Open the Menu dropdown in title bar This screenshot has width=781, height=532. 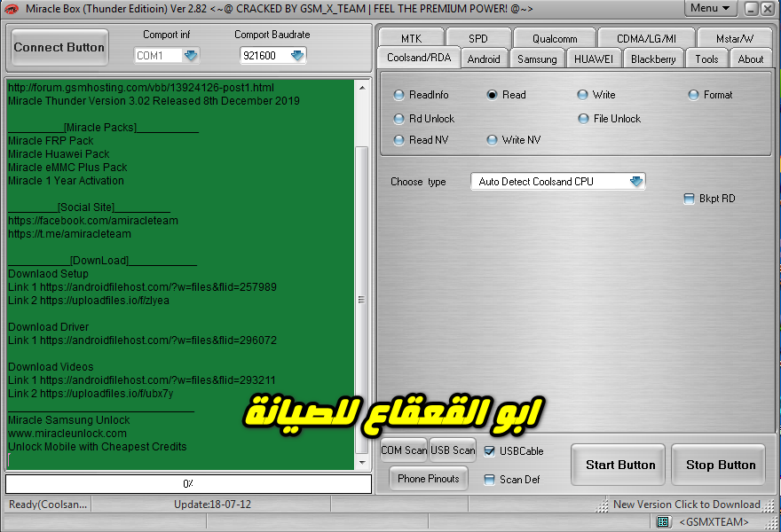coord(710,8)
